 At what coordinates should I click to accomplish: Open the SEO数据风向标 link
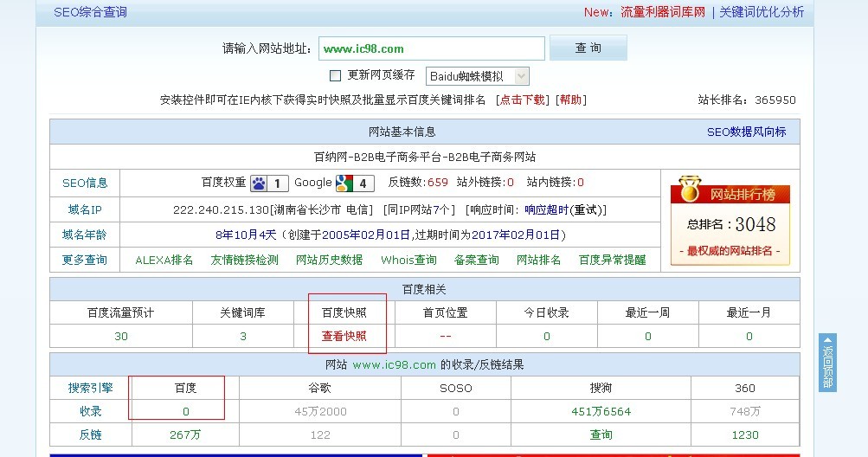[x=746, y=132]
